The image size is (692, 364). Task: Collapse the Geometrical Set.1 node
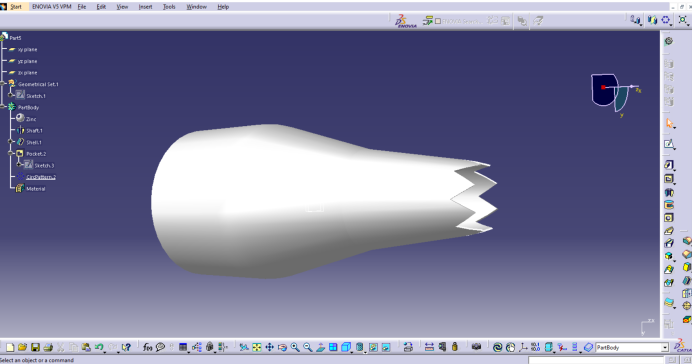tap(3, 84)
